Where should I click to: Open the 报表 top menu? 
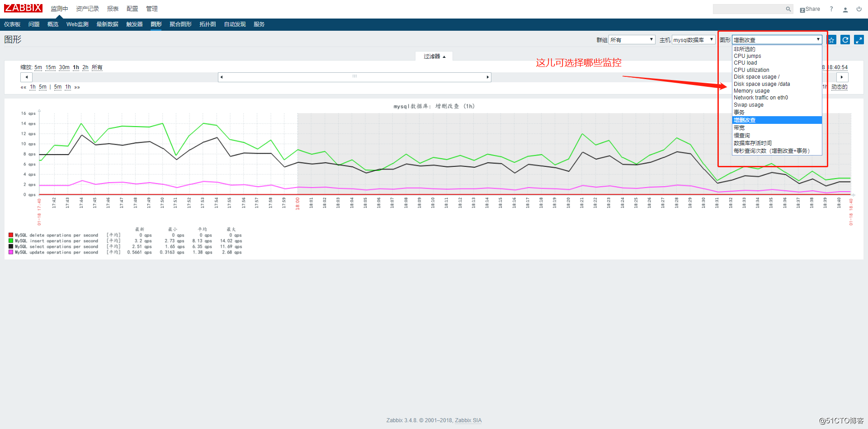(x=113, y=9)
